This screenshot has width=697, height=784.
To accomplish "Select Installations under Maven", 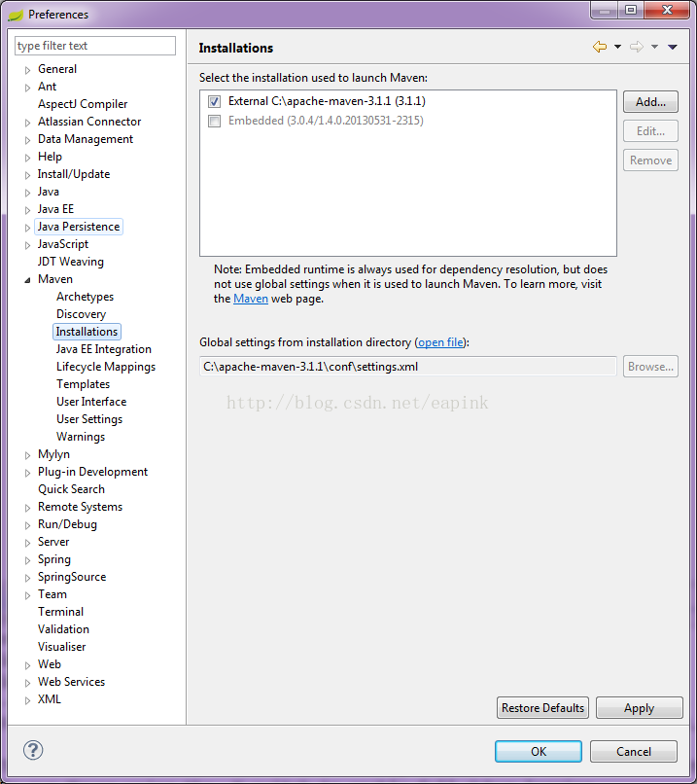I will 87,332.
